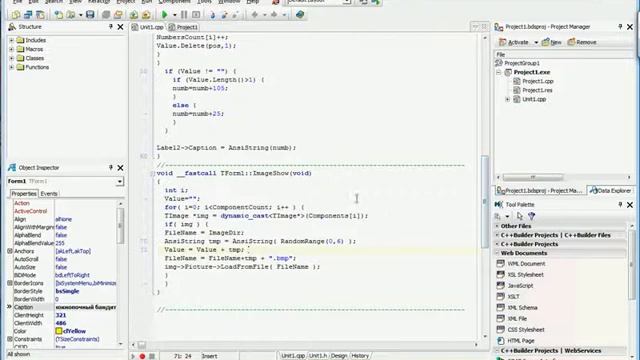Pin the Object Inspector panel

[x=111, y=167]
